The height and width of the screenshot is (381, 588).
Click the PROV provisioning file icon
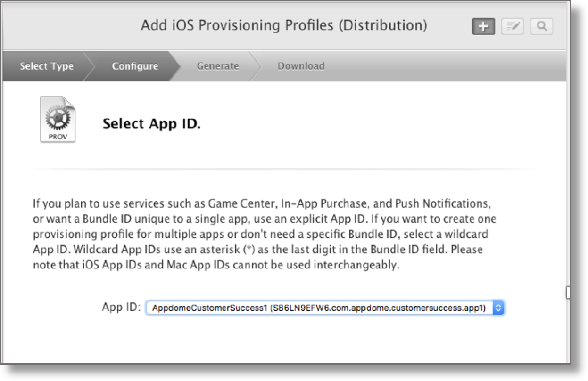pos(58,120)
